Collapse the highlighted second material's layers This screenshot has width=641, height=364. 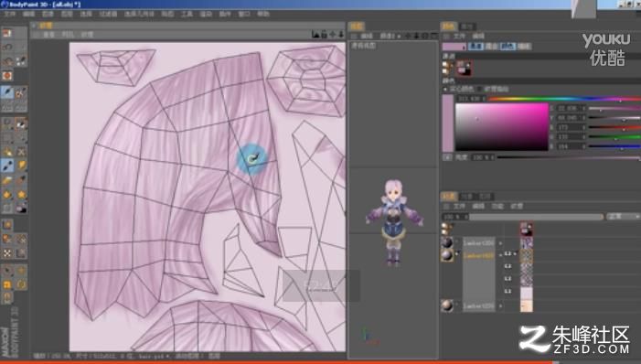pos(500,255)
